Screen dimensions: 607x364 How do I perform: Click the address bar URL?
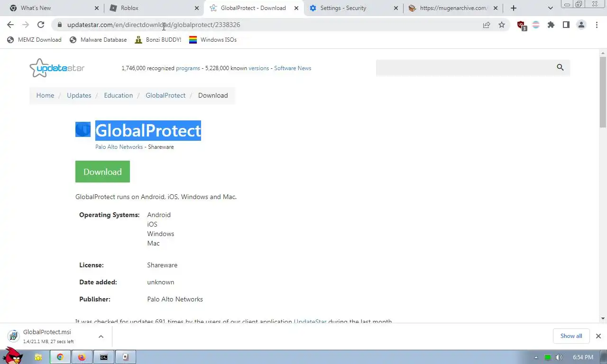154,25
